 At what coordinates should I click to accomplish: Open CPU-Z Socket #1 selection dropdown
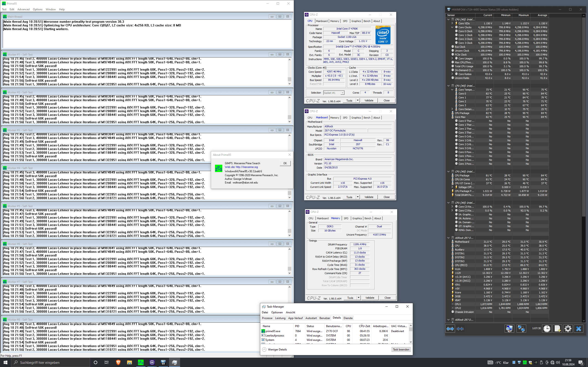click(x=342, y=93)
